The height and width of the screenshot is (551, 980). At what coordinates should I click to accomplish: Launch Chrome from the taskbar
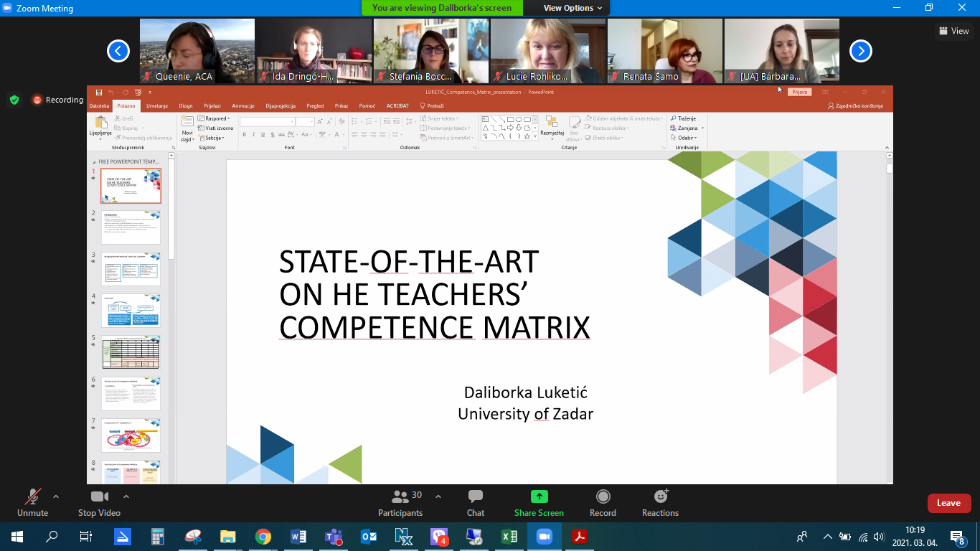tap(263, 537)
